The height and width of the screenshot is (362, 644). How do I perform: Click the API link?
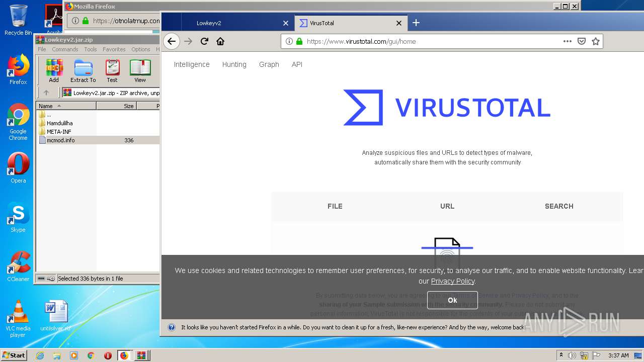297,64
